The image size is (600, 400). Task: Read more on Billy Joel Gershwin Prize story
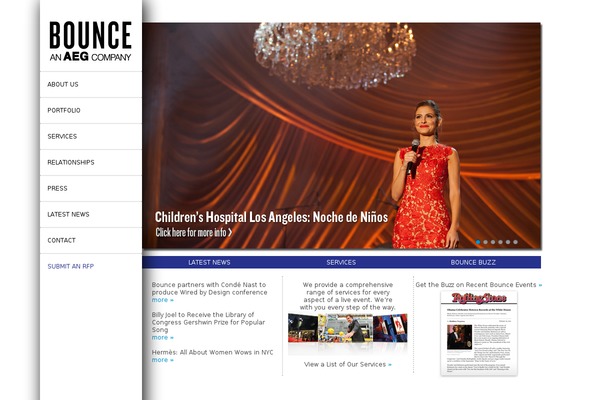163,338
